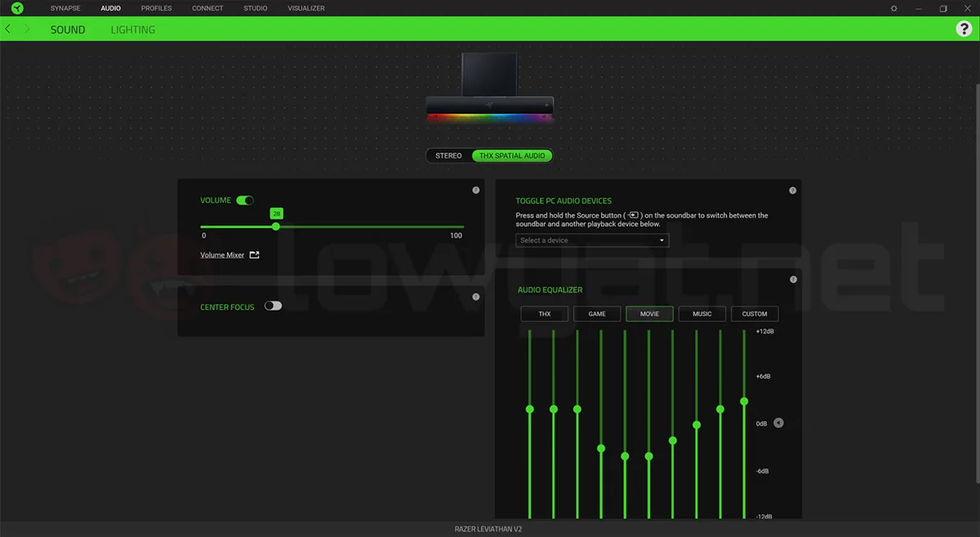This screenshot has width=980, height=537.
Task: Click the fourth equalizer band slider knob
Action: (601, 448)
